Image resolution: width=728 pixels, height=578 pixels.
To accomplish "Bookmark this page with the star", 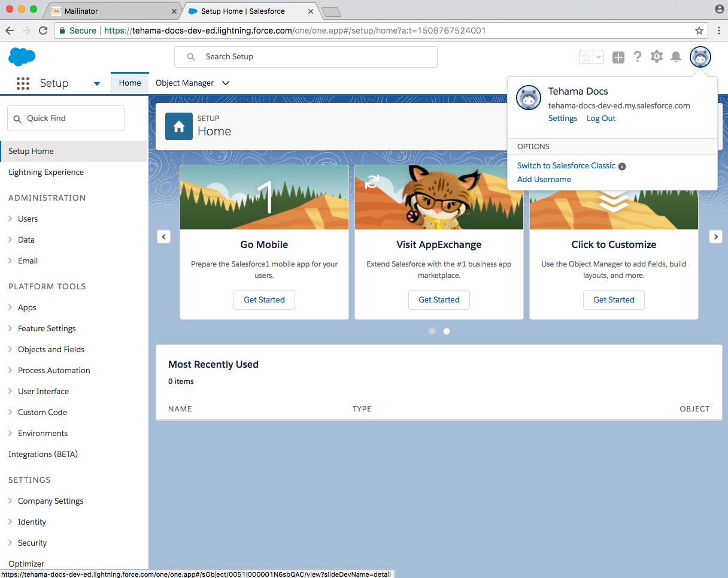I will click(699, 31).
